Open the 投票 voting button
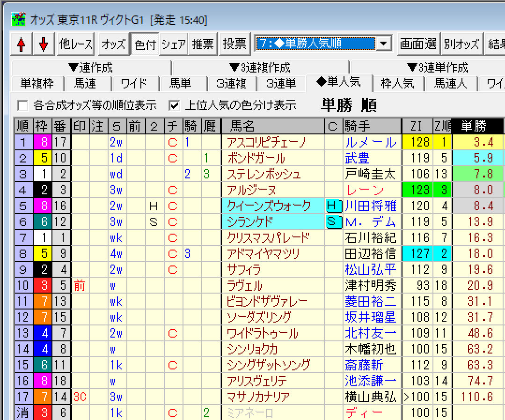 tap(234, 44)
